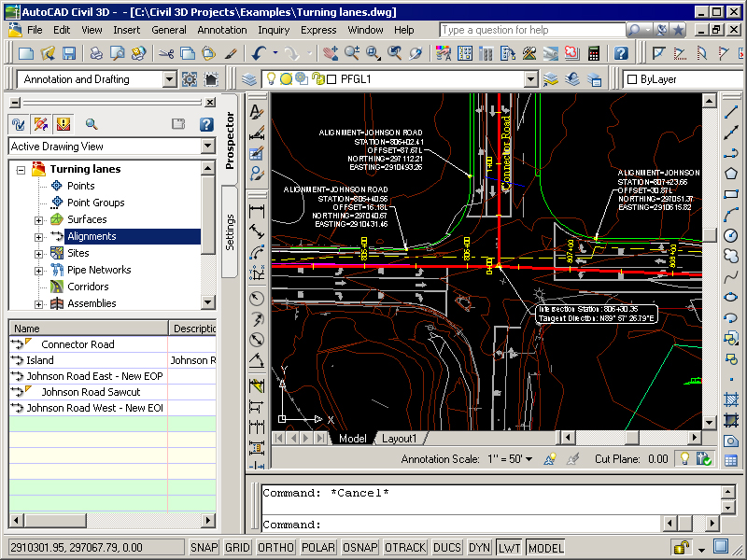Expand the Alignments tree node
The image size is (747, 560).
coord(38,237)
